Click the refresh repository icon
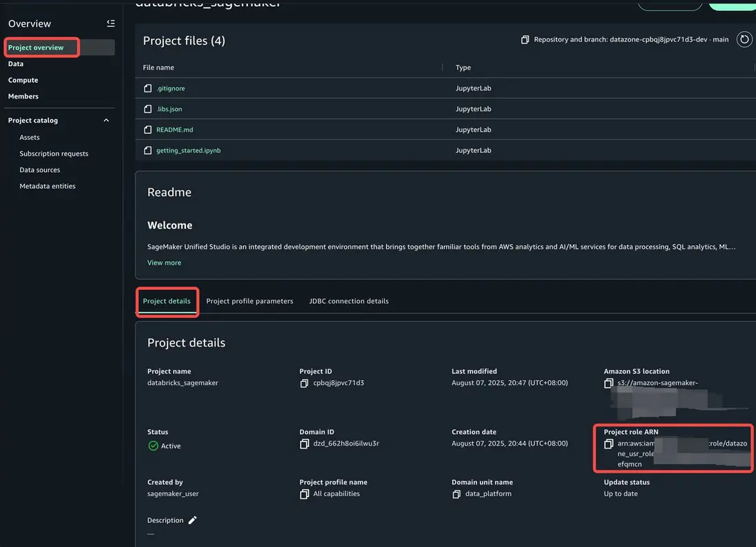756x547 pixels. click(x=744, y=39)
